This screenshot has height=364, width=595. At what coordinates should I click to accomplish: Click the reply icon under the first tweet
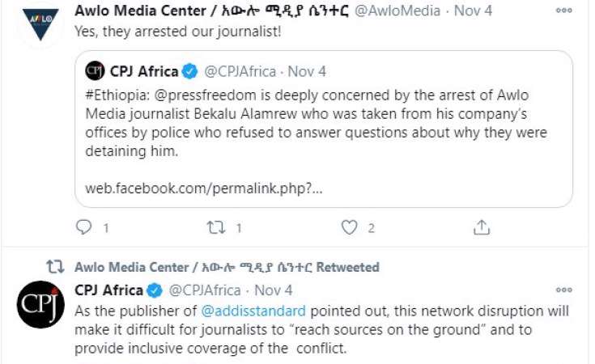(83, 227)
